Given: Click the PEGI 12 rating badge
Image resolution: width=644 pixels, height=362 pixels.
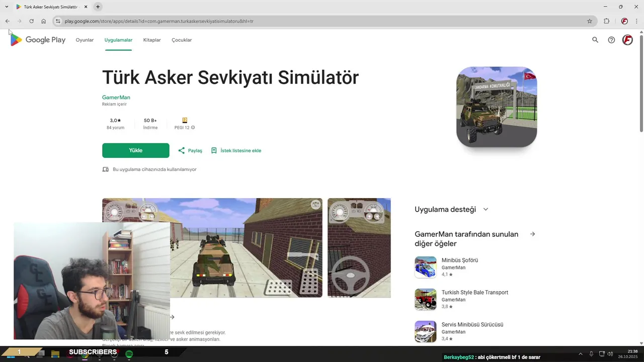Looking at the screenshot, I should click(185, 121).
